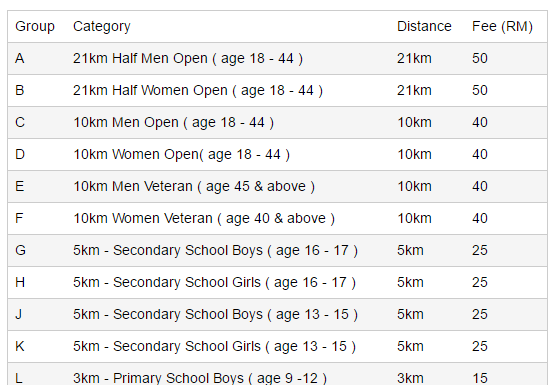Viewport: 557px width, 385px height.
Task: Select the 10km Women Veteran category
Action: click(204, 218)
